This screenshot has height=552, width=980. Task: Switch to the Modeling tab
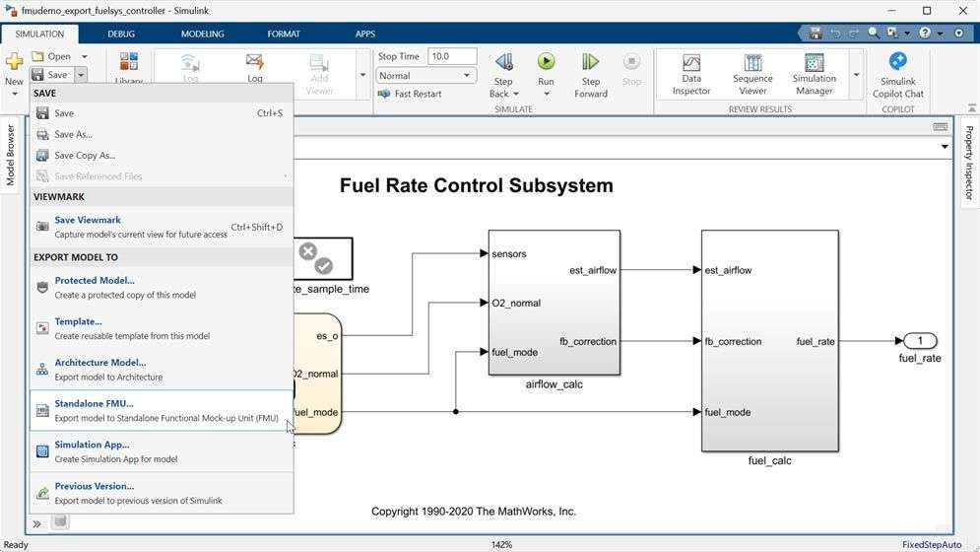coord(202,34)
